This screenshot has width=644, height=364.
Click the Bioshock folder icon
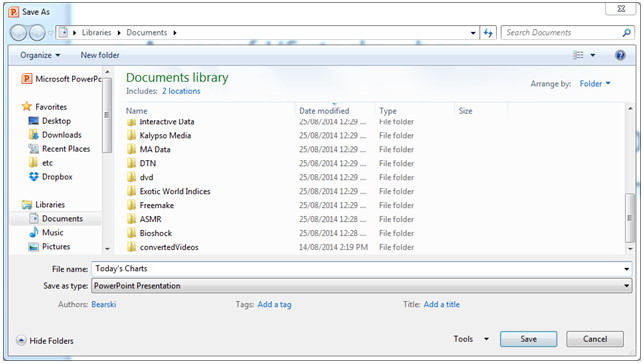pos(131,233)
